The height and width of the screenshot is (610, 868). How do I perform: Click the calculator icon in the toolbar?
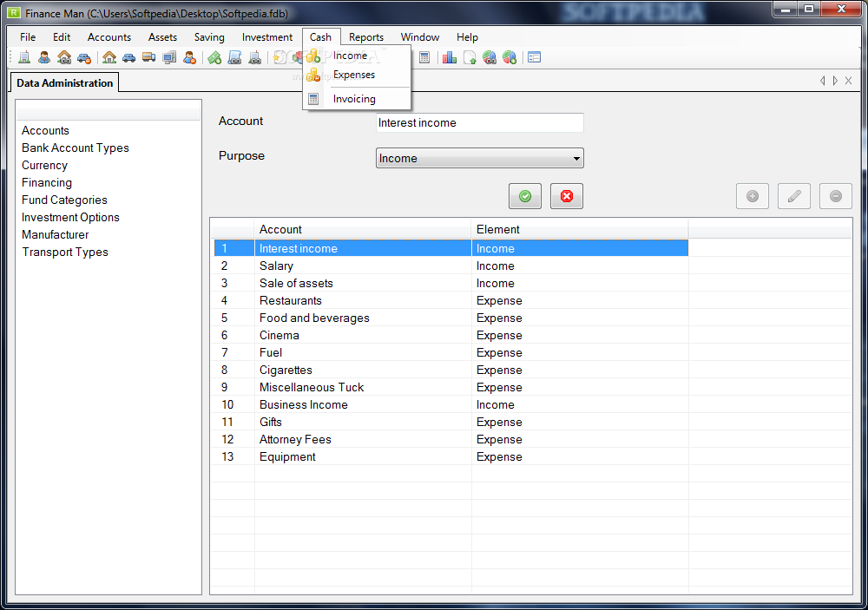424,57
